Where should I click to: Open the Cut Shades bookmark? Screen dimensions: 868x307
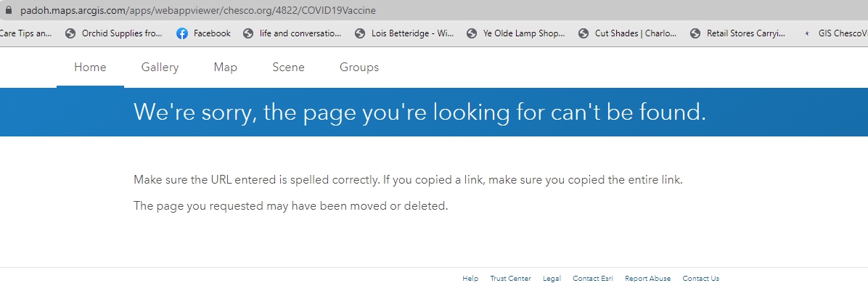(x=627, y=33)
